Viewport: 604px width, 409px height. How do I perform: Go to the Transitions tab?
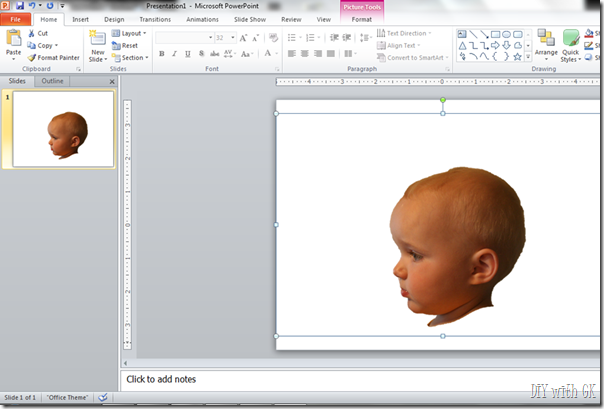155,19
